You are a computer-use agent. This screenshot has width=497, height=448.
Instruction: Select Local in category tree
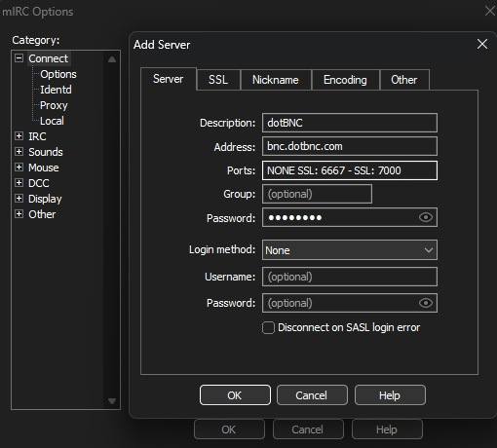pos(52,121)
